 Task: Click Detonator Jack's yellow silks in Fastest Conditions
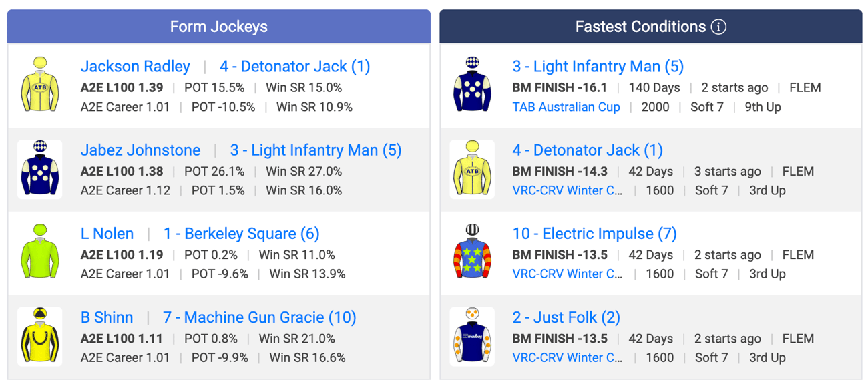[472, 169]
